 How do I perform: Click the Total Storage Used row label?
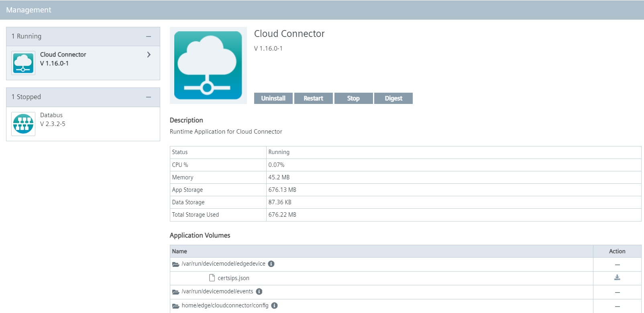196,215
